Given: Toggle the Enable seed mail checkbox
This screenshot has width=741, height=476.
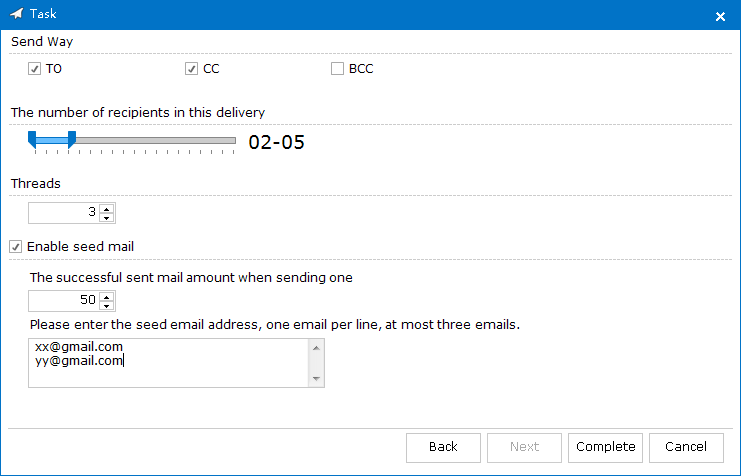Looking at the screenshot, I should [16, 246].
